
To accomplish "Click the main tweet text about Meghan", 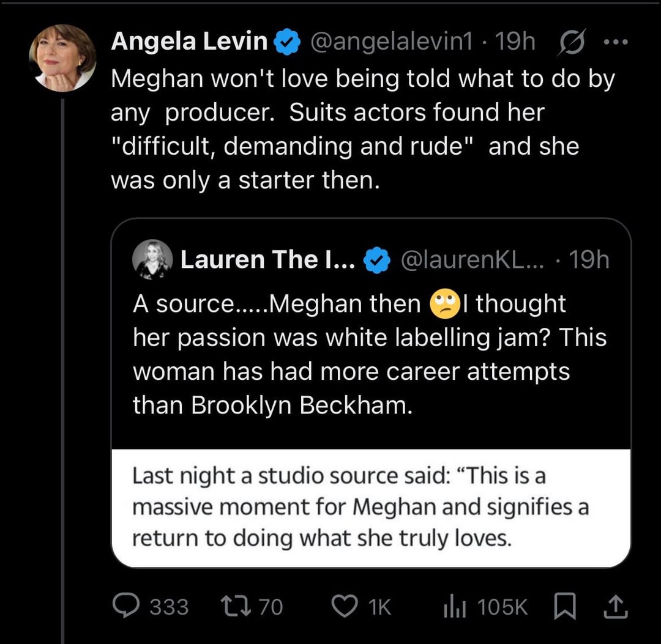I will point(361,130).
